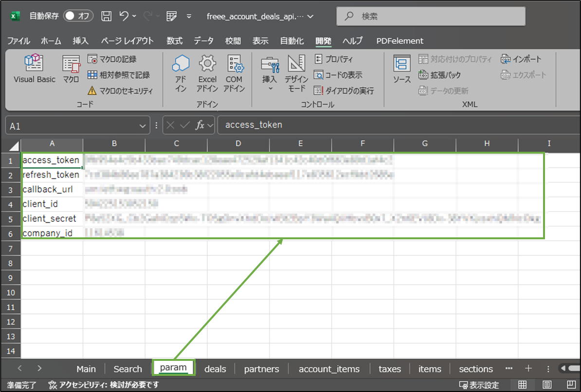Open the View ribbon tab
Image resolution: width=581 pixels, height=392 pixels.
[x=260, y=41]
